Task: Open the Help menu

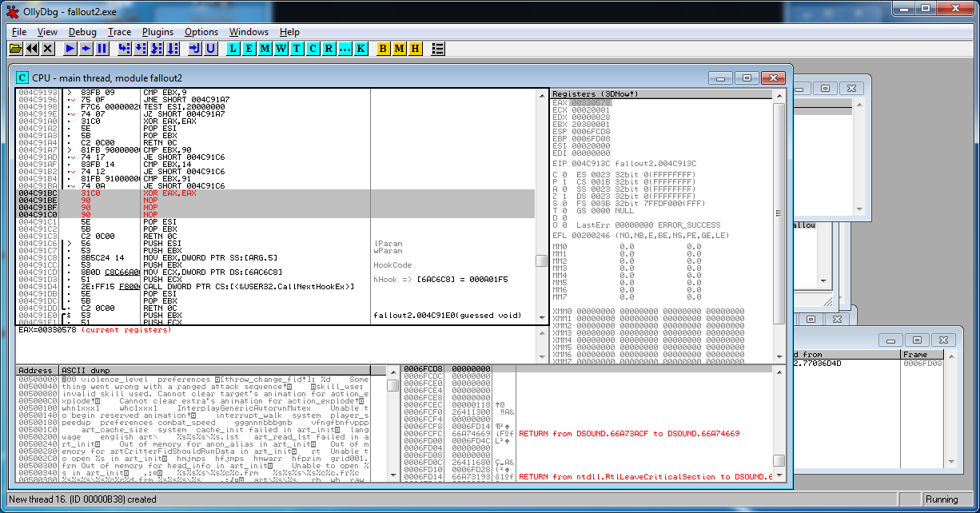Action: coord(289,32)
